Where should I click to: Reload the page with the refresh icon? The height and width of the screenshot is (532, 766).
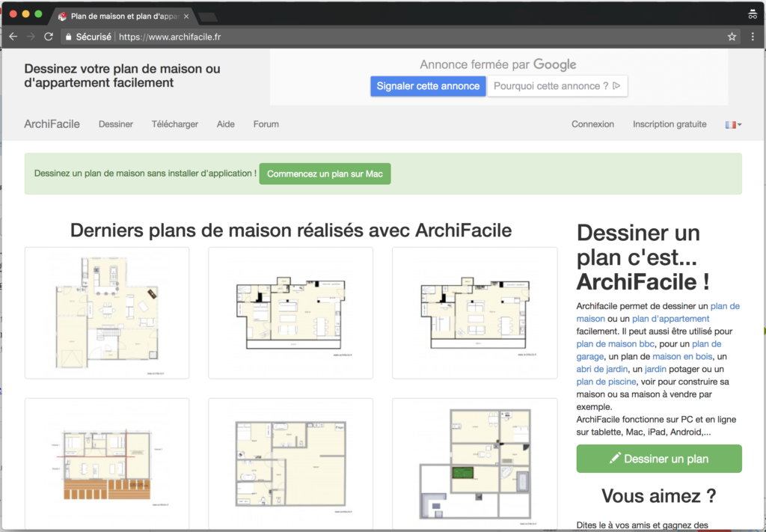coord(49,37)
